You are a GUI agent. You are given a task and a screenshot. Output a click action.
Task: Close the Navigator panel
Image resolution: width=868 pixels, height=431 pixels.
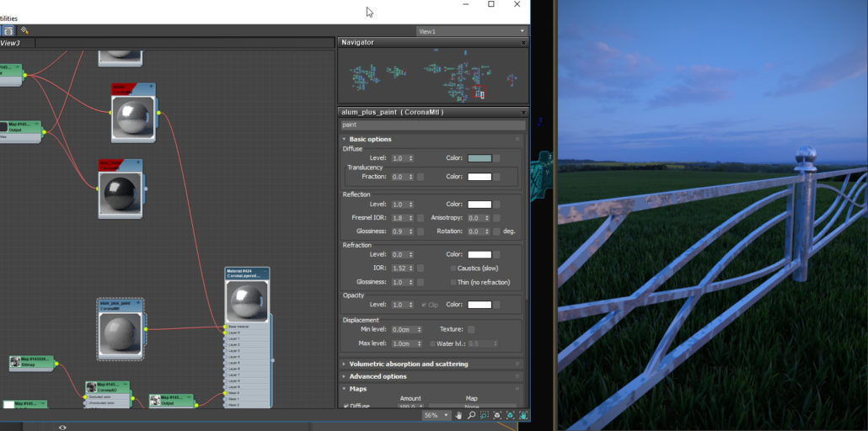tap(523, 43)
